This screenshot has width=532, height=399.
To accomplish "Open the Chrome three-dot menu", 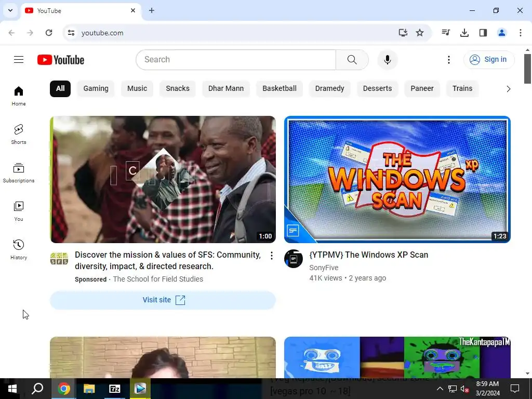I will click(521, 33).
